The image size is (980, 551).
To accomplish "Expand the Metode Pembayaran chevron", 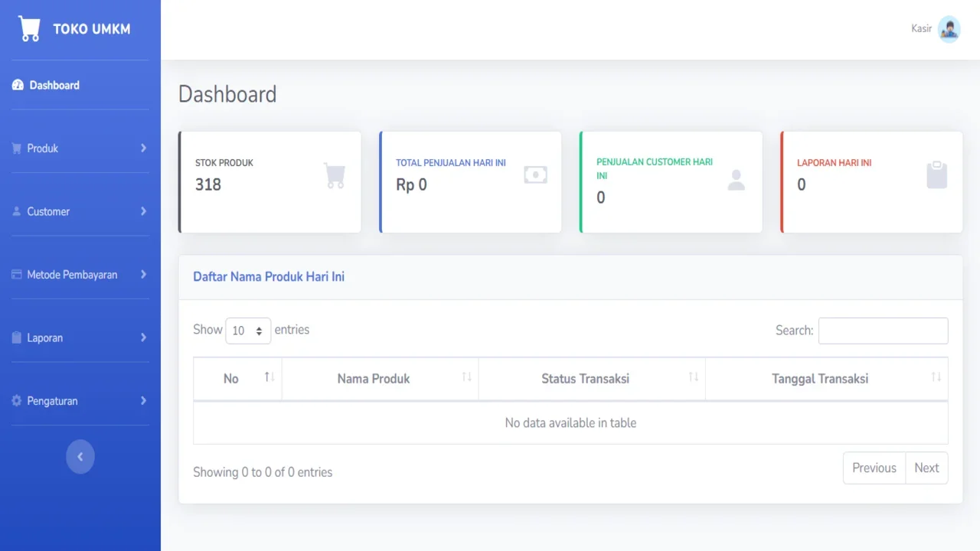I will tap(143, 275).
